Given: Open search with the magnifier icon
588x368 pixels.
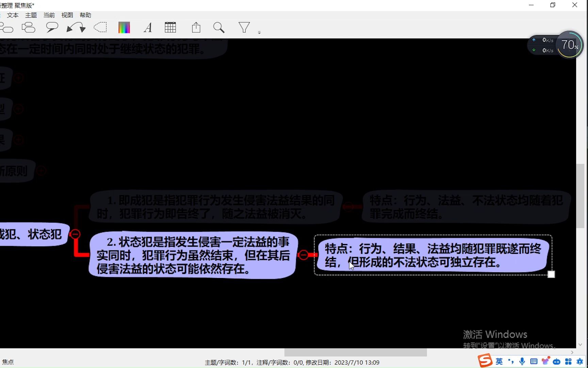Looking at the screenshot, I should click(219, 28).
